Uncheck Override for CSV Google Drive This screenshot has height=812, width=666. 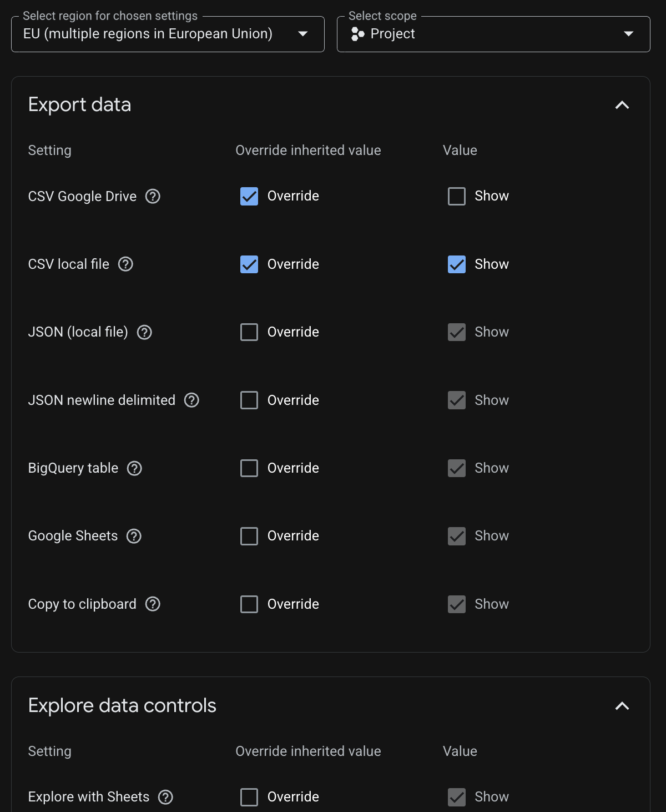pos(249,196)
